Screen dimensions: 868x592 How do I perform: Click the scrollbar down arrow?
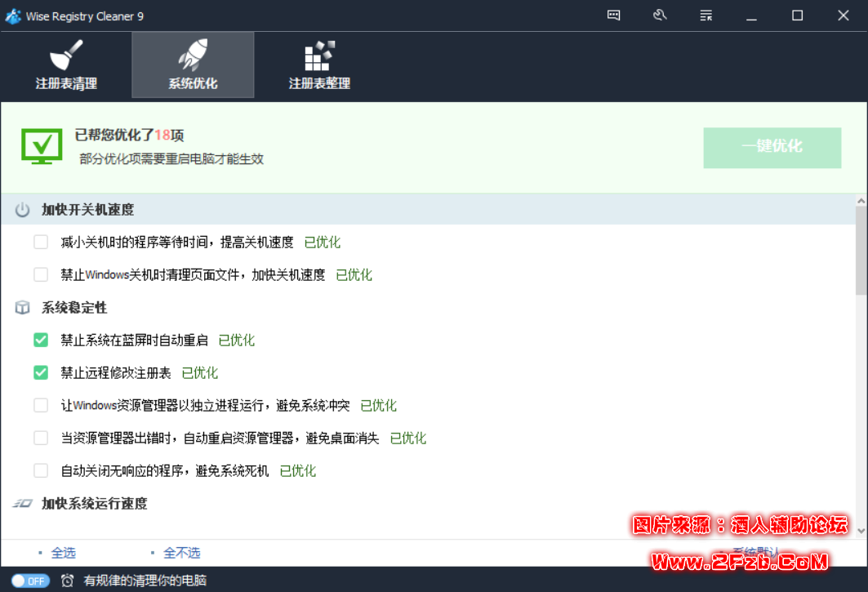[x=861, y=531]
